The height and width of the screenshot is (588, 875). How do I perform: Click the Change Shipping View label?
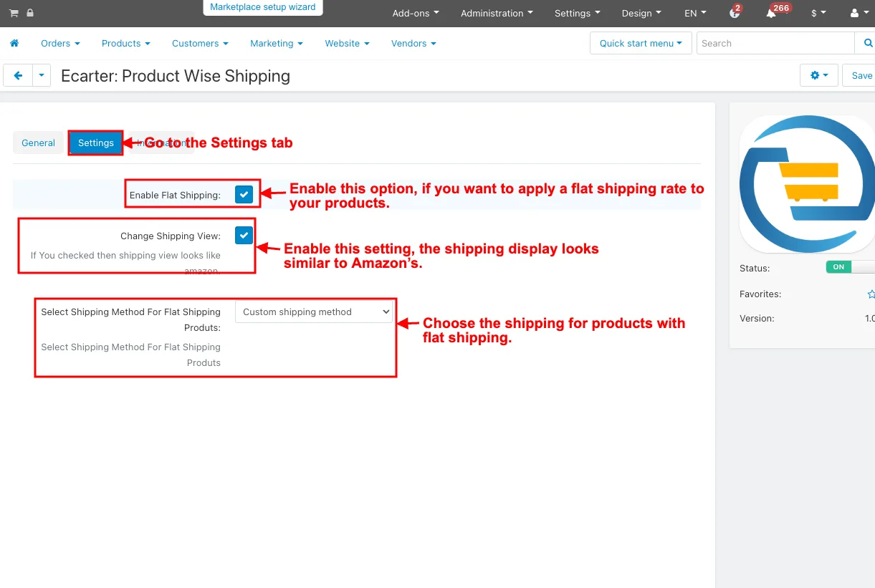pos(171,236)
